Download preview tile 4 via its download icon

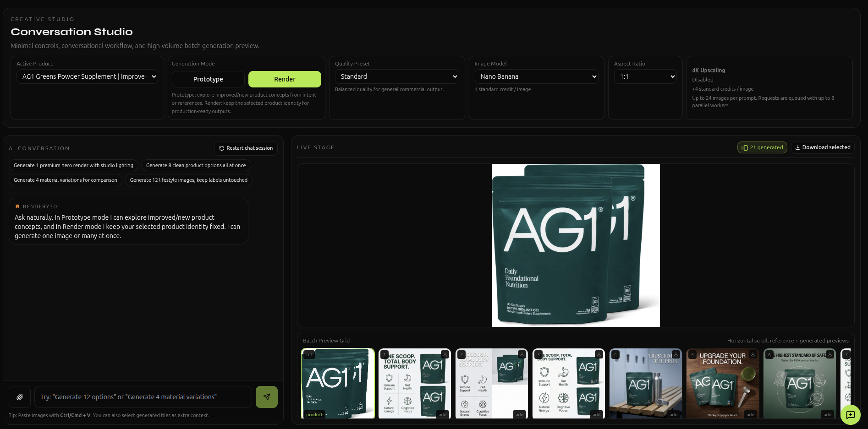(x=676, y=354)
